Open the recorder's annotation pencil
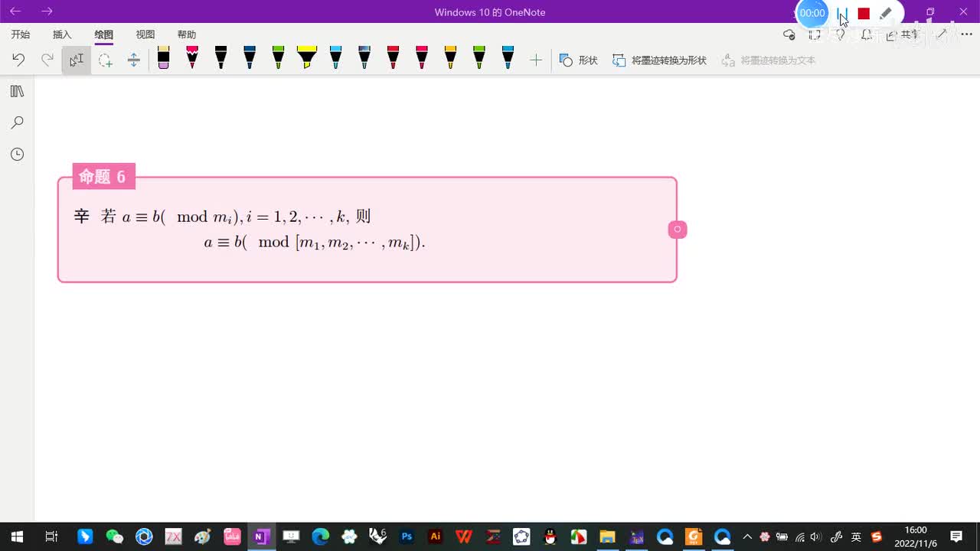Image resolution: width=980 pixels, height=551 pixels. [886, 13]
